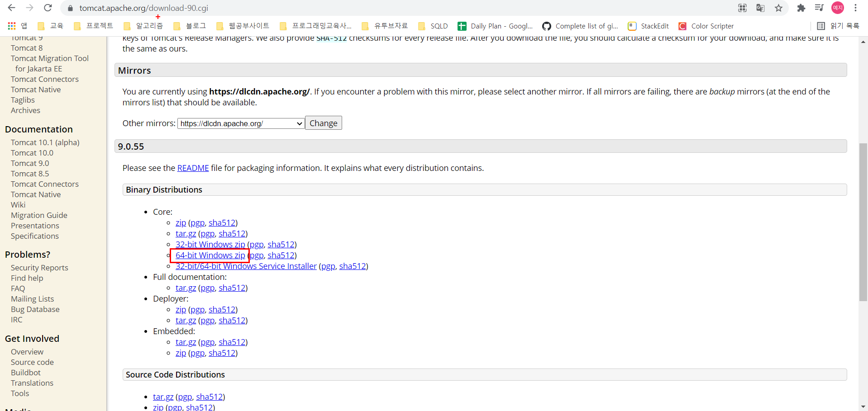Download the Core tar.gz link
The image size is (868, 411).
(186, 233)
